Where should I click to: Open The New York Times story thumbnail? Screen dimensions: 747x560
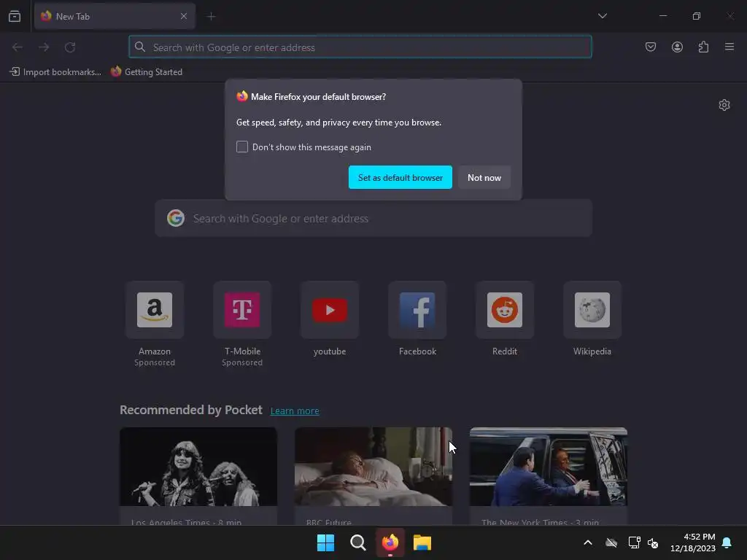coord(549,467)
